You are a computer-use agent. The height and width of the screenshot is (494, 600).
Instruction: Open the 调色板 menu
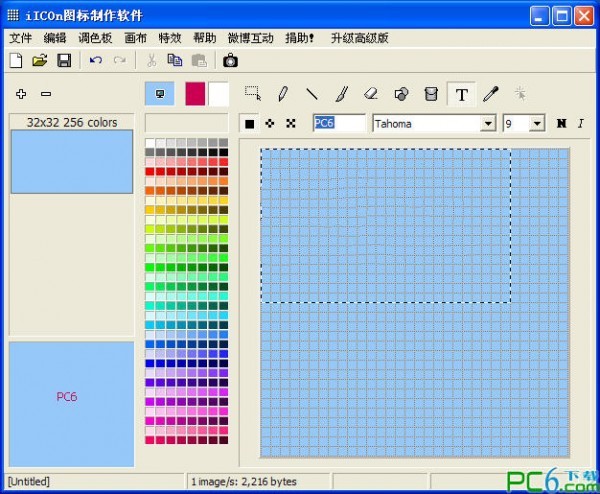tap(95, 38)
